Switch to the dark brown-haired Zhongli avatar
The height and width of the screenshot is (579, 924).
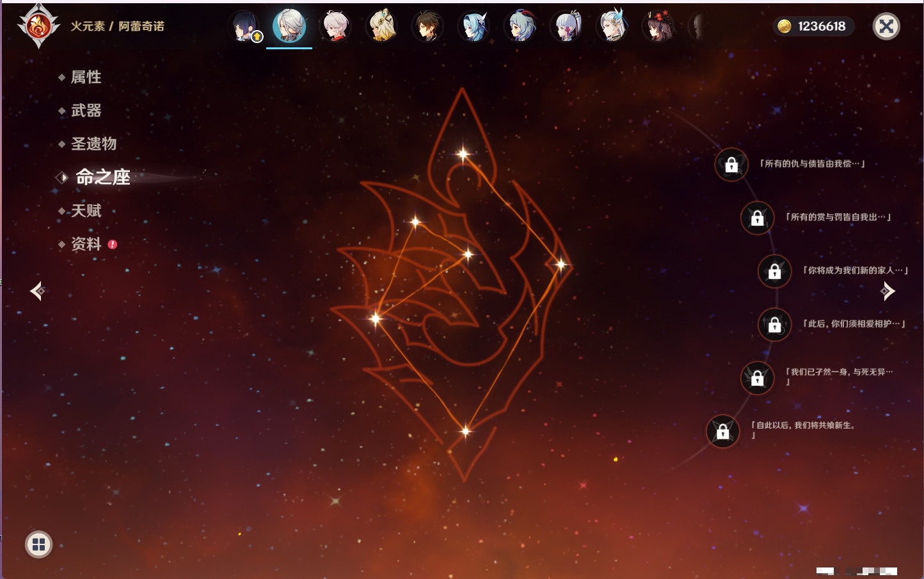point(427,26)
